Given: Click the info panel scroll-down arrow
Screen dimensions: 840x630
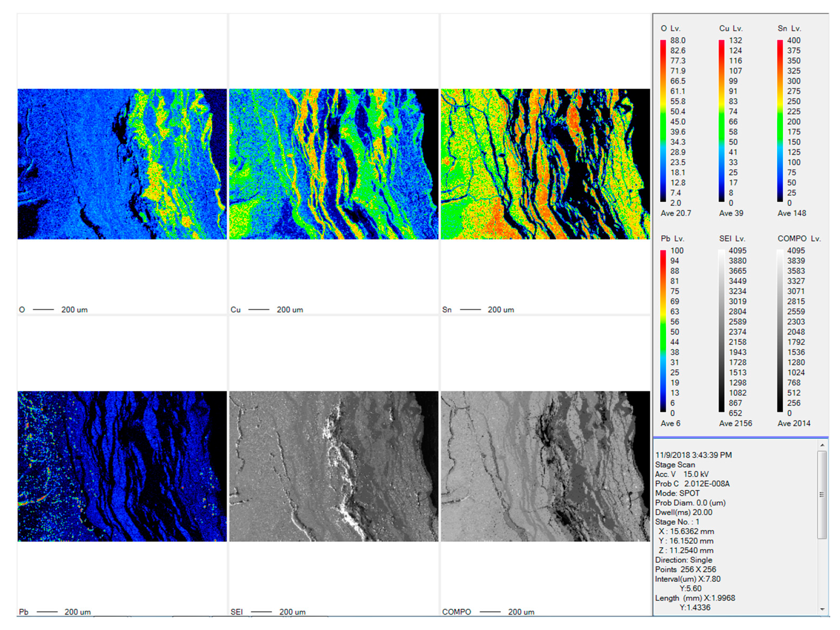Looking at the screenshot, I should point(822,609).
